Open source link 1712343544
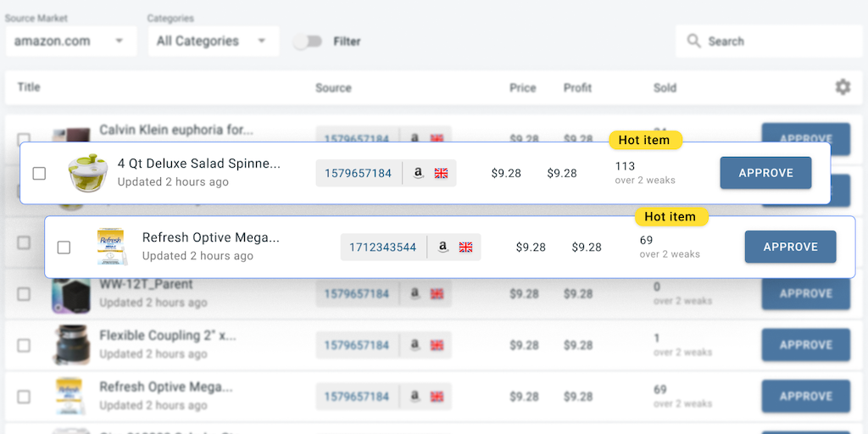868x434 pixels. pyautogui.click(x=382, y=248)
